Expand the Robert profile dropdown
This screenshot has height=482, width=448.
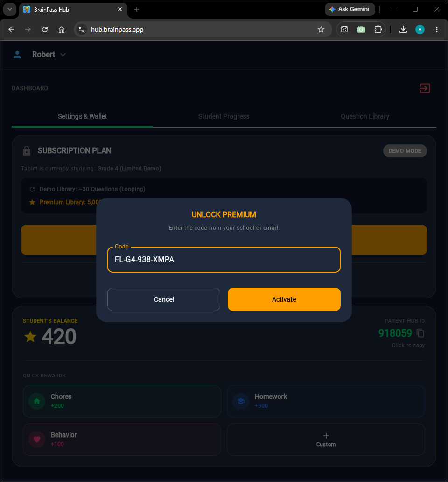click(x=63, y=55)
